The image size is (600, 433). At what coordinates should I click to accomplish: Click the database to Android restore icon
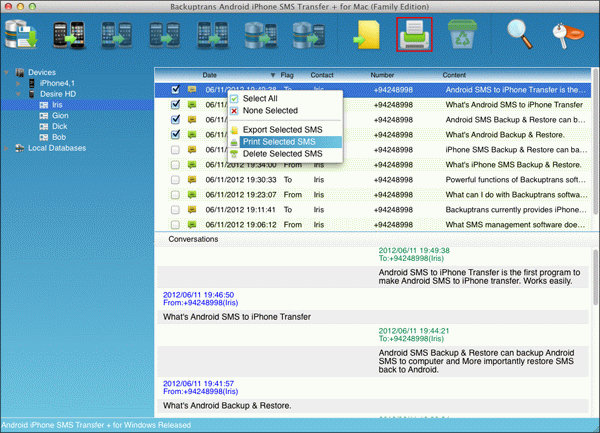coord(309,35)
